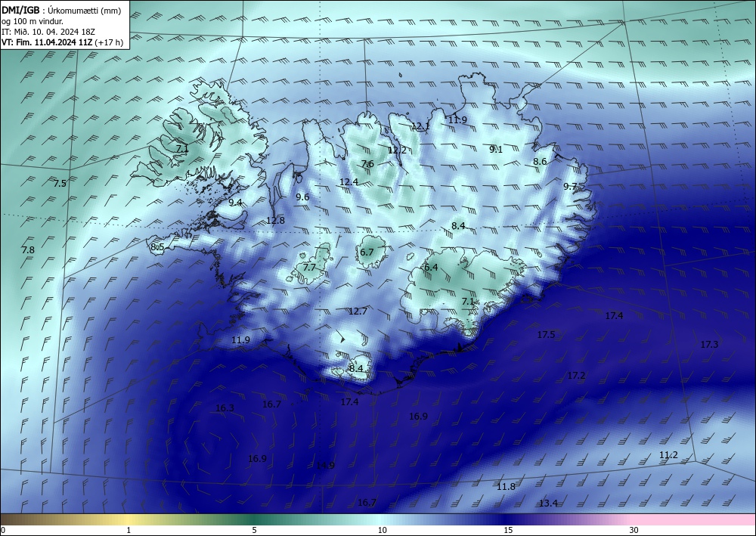
Task: Click the 17.5 value over the sea
Action: pyautogui.click(x=546, y=334)
